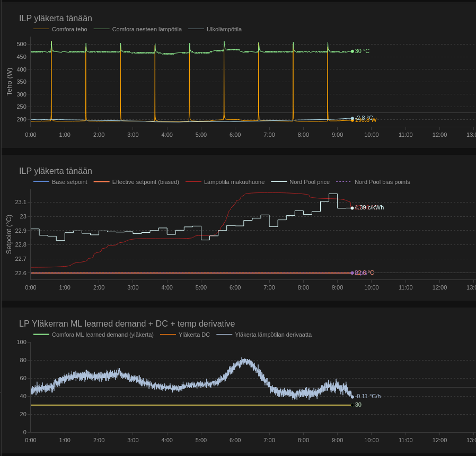Image resolution: width=476 pixels, height=456 pixels.
Task: Click the -0.11 °C/h derivative endpoint marker
Action: pyautogui.click(x=352, y=397)
